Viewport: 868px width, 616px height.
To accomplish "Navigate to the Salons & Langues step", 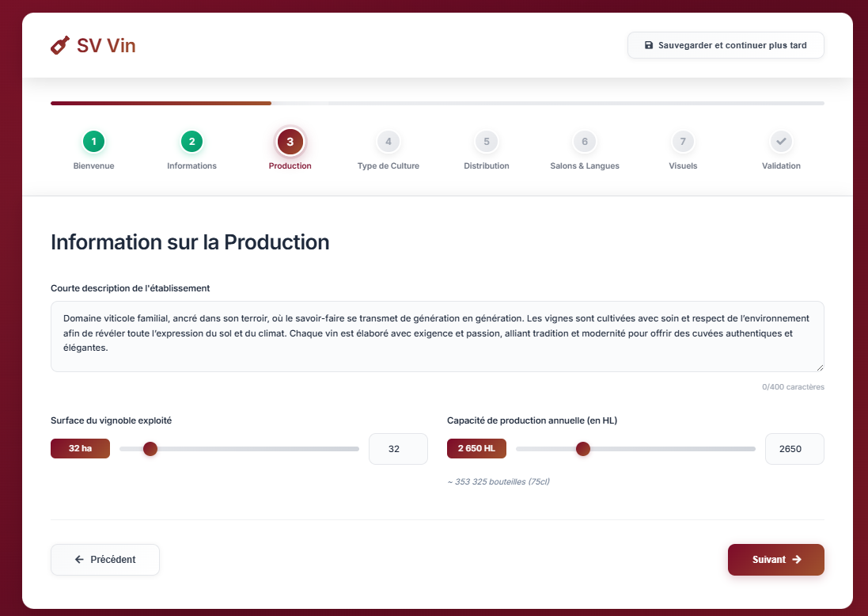I will [x=584, y=141].
